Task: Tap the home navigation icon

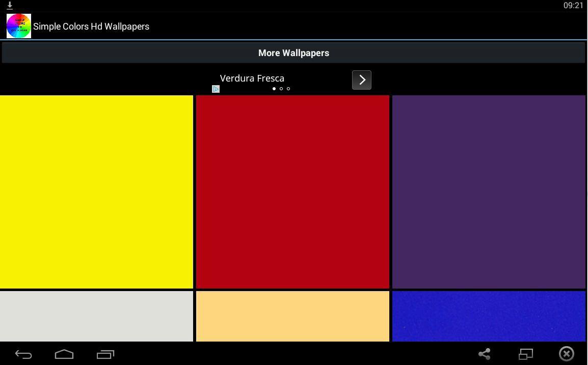Action: tap(64, 354)
